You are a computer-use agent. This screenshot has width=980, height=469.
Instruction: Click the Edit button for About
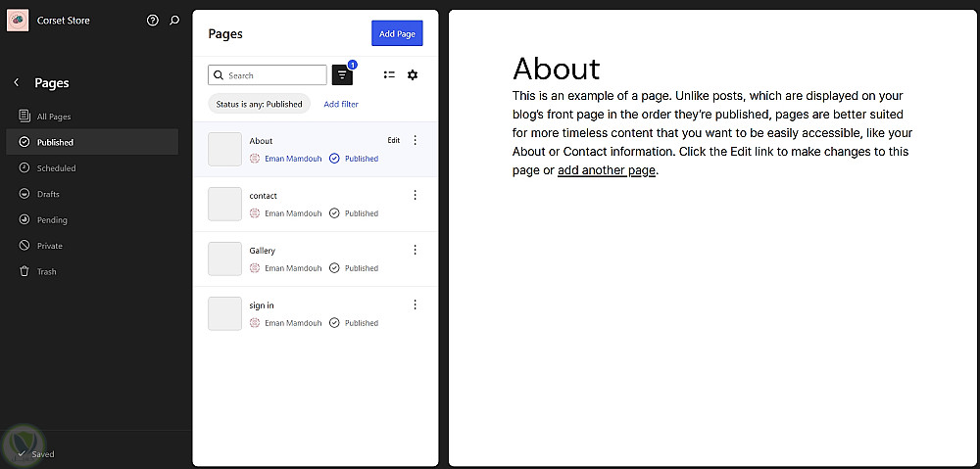(x=393, y=140)
